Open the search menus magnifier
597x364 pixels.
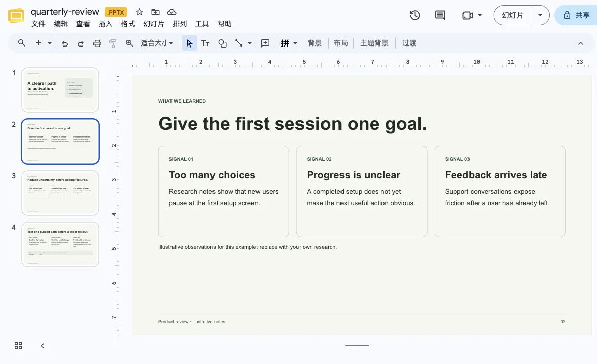[x=22, y=43]
